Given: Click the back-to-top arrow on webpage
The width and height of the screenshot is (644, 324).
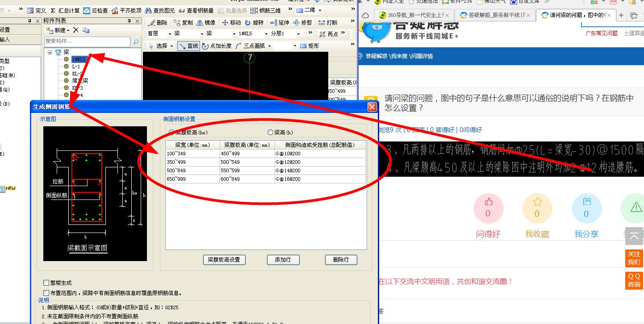Looking at the screenshot, I should pyautogui.click(x=634, y=236).
